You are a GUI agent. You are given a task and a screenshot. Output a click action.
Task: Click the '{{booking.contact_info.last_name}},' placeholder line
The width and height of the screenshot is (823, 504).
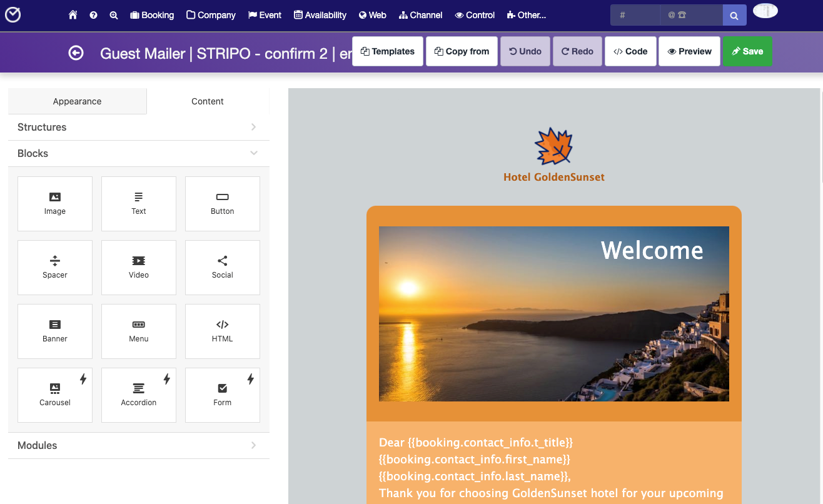coord(475,476)
